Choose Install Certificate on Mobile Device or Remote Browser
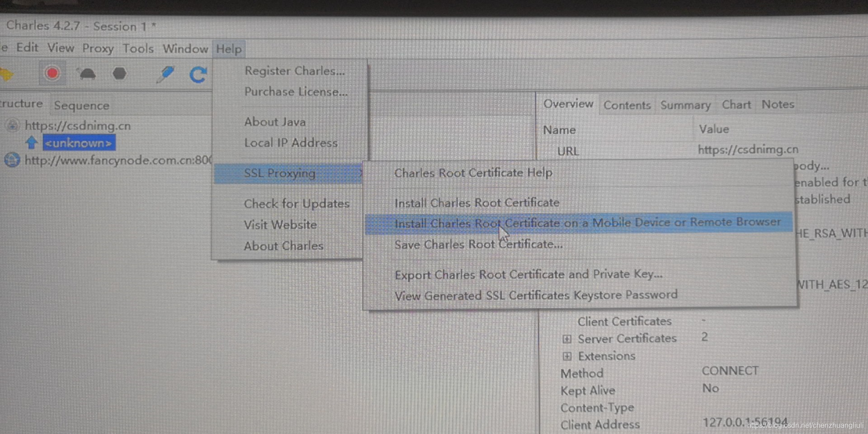Viewport: 868px width, 434px height. (x=579, y=223)
